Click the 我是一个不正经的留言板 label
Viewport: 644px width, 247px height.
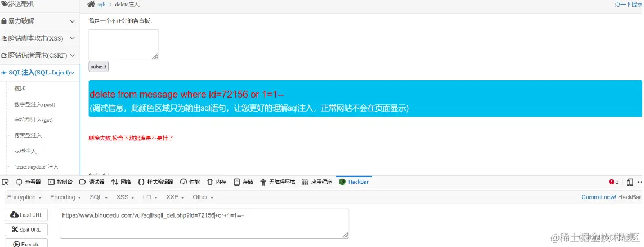120,20
